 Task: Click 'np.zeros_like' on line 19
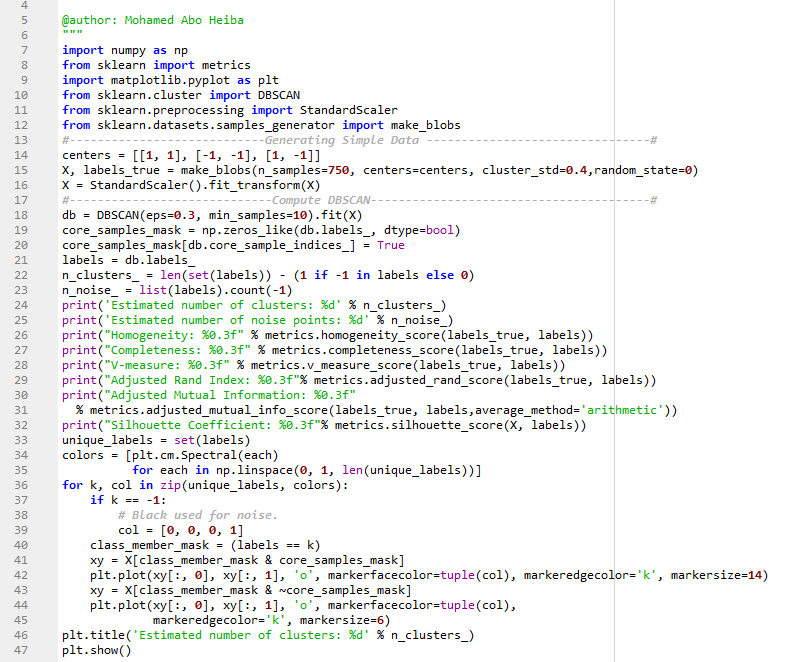[247, 231]
